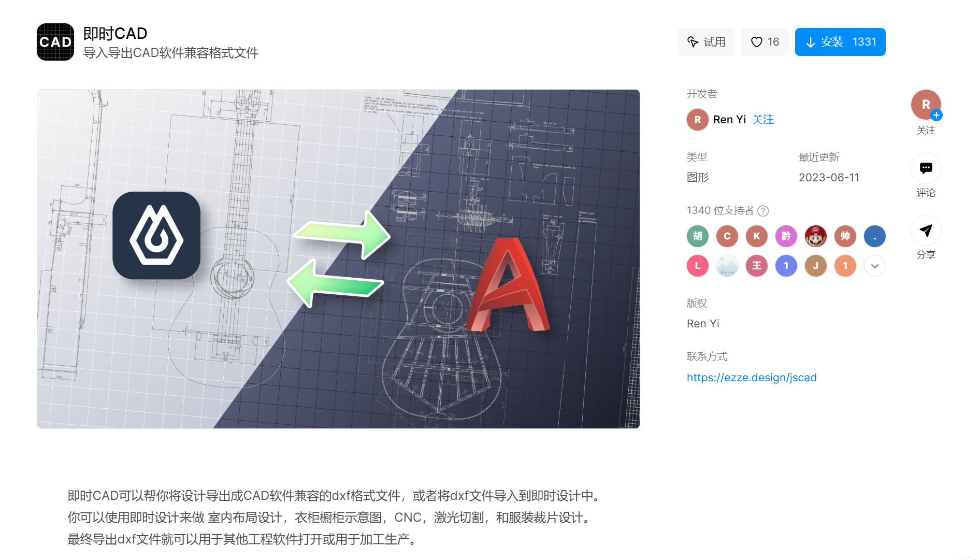The height and width of the screenshot is (560, 980).
Task: Click the 试用 trial button
Action: (706, 42)
